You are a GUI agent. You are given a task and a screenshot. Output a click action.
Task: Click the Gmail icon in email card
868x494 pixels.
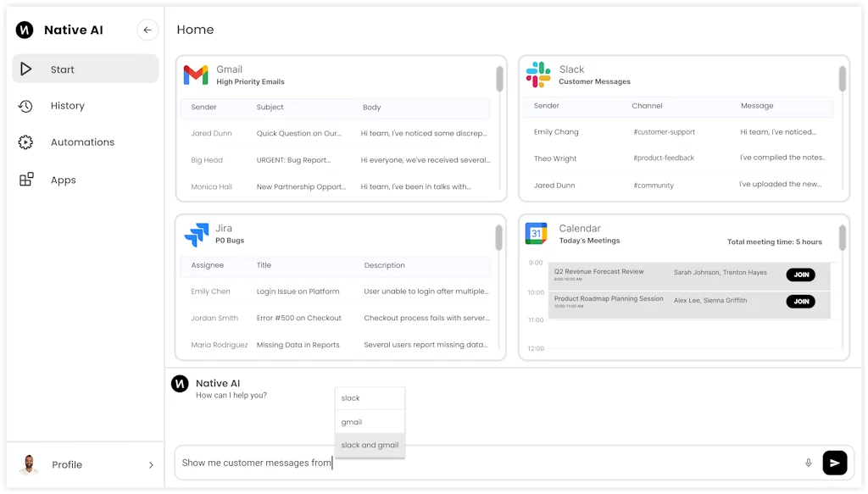tap(196, 75)
